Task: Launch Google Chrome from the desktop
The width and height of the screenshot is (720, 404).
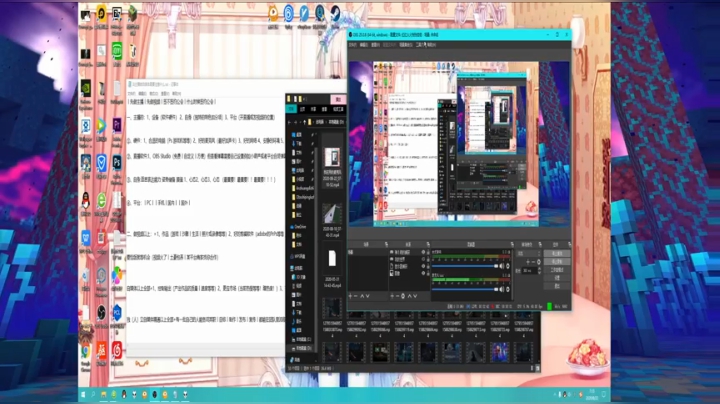Action: click(85, 351)
